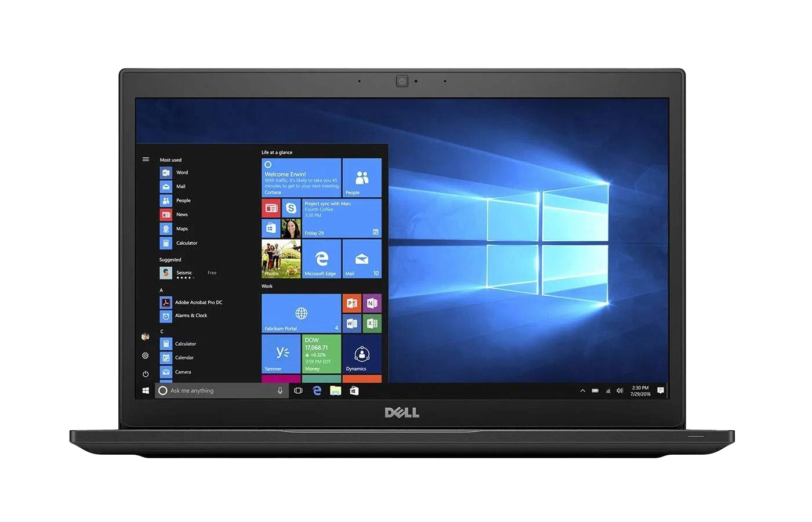
Task: Launch the Yammer tile
Action: 281,354
